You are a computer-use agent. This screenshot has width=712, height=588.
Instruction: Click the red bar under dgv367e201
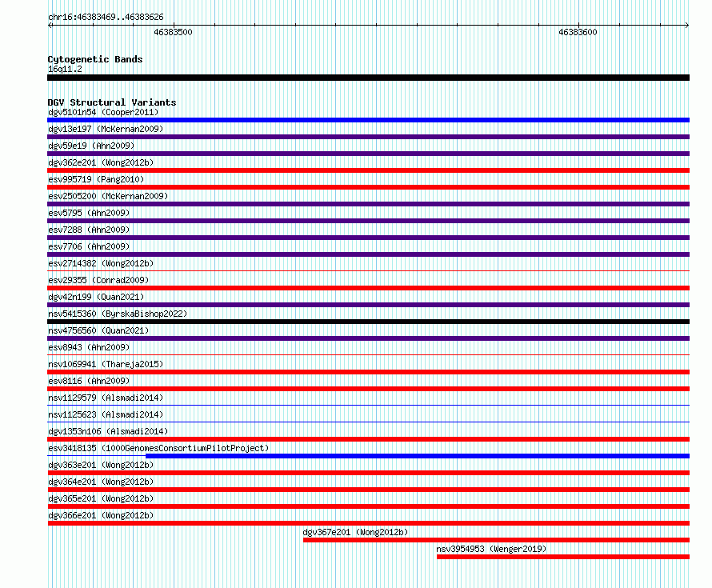pos(496,540)
